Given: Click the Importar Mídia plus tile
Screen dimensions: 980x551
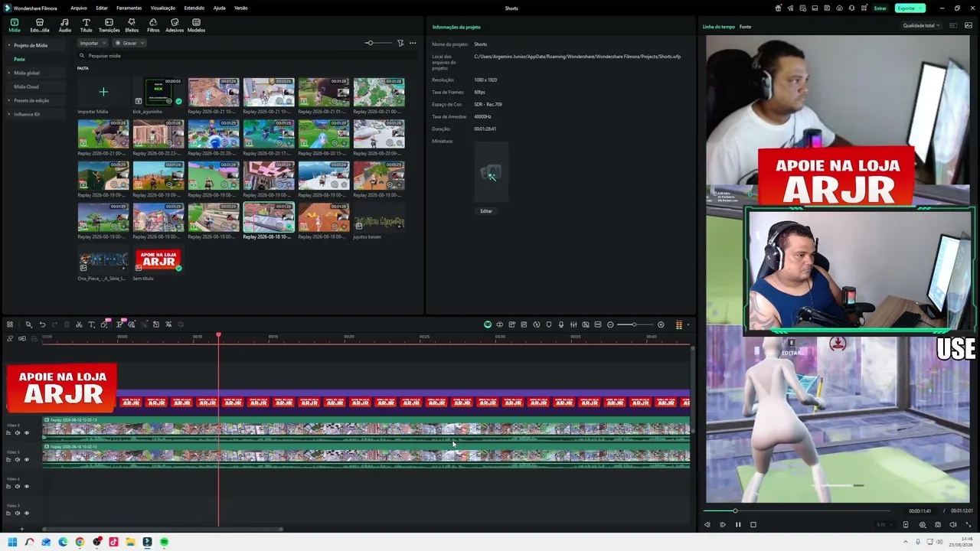Looking at the screenshot, I should pos(103,92).
